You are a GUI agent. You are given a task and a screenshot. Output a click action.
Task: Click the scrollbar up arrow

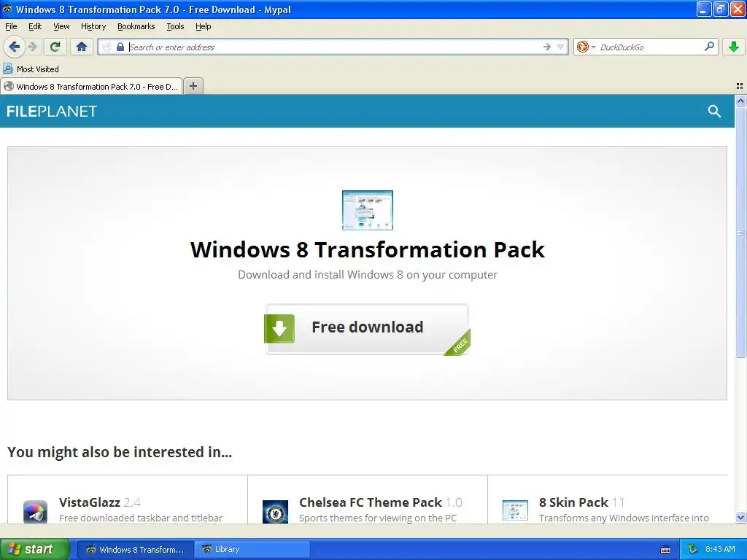740,101
